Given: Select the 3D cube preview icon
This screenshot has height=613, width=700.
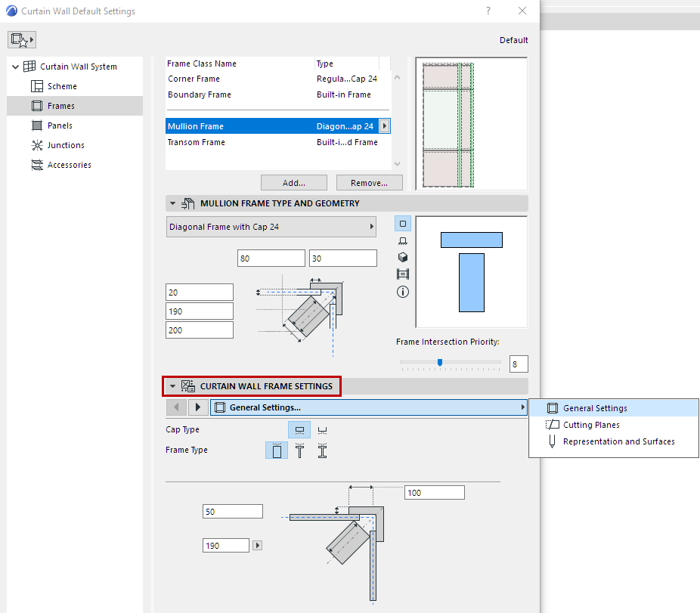Looking at the screenshot, I should (x=403, y=257).
